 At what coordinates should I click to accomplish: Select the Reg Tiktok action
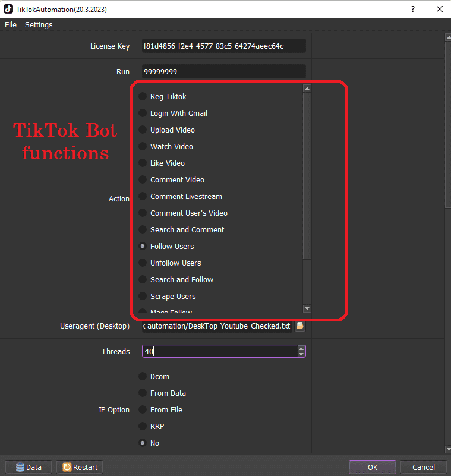pyautogui.click(x=162, y=96)
